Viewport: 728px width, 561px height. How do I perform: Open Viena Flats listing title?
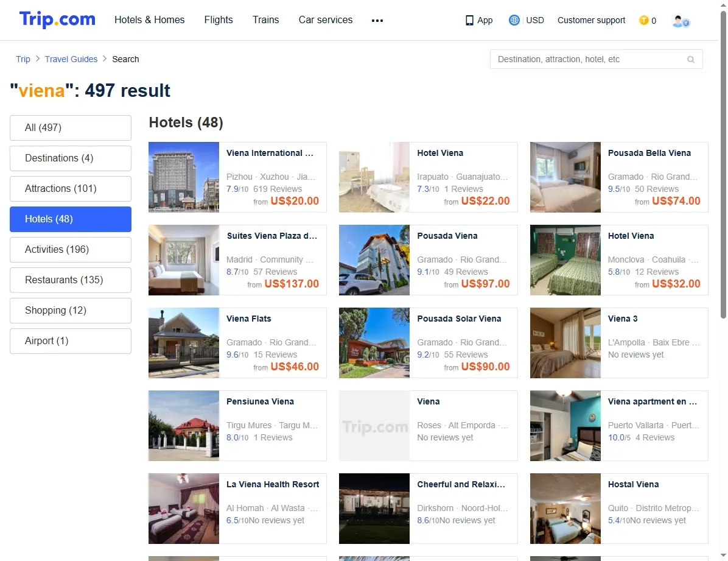point(249,319)
